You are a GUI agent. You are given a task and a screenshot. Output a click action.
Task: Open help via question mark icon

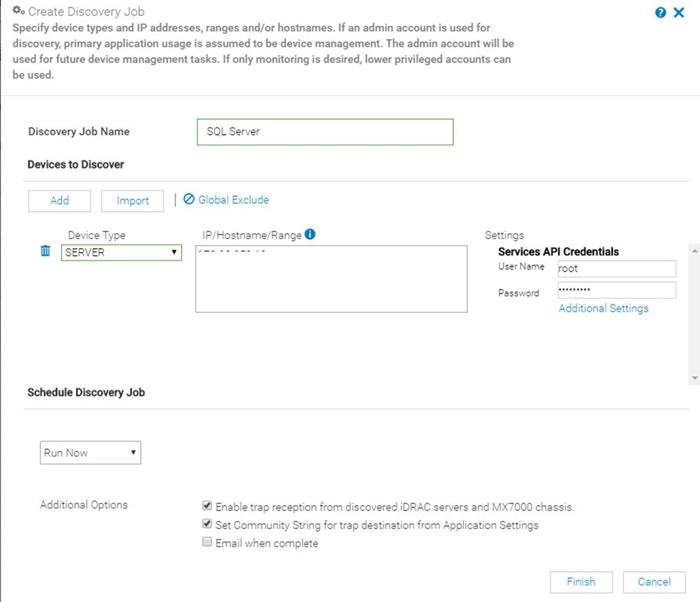[660, 13]
